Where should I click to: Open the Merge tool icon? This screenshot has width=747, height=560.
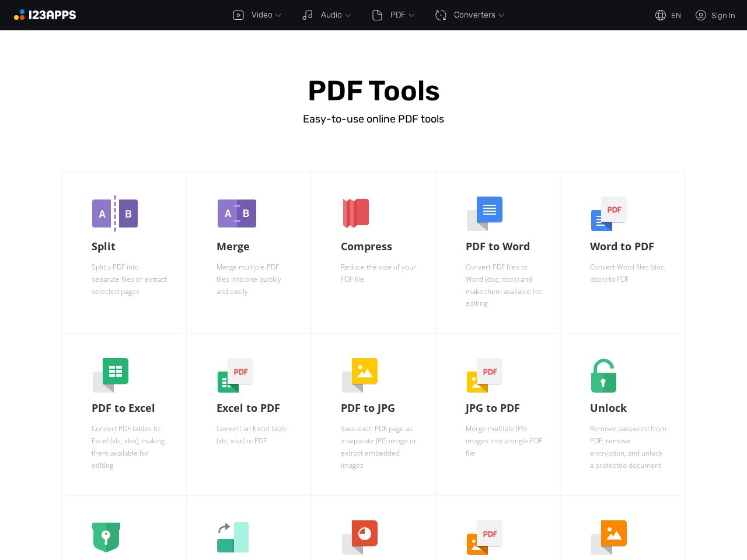click(237, 213)
